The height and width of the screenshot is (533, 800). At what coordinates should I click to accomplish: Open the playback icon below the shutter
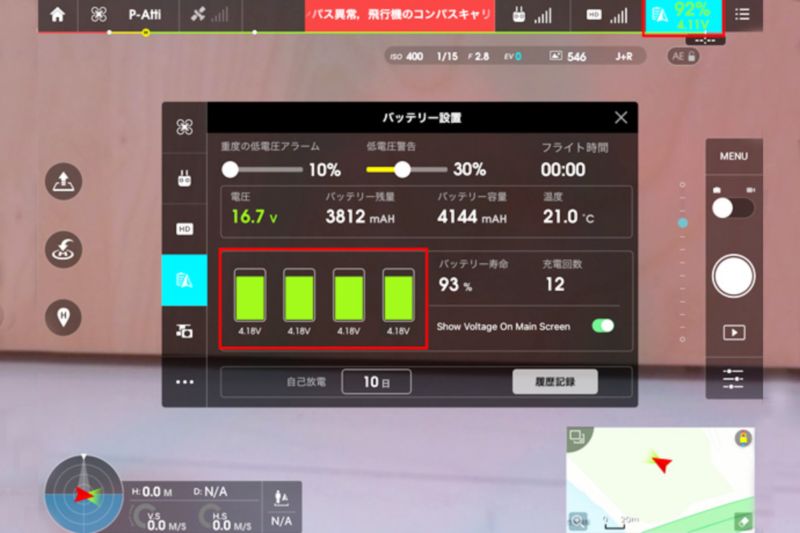coord(734,331)
